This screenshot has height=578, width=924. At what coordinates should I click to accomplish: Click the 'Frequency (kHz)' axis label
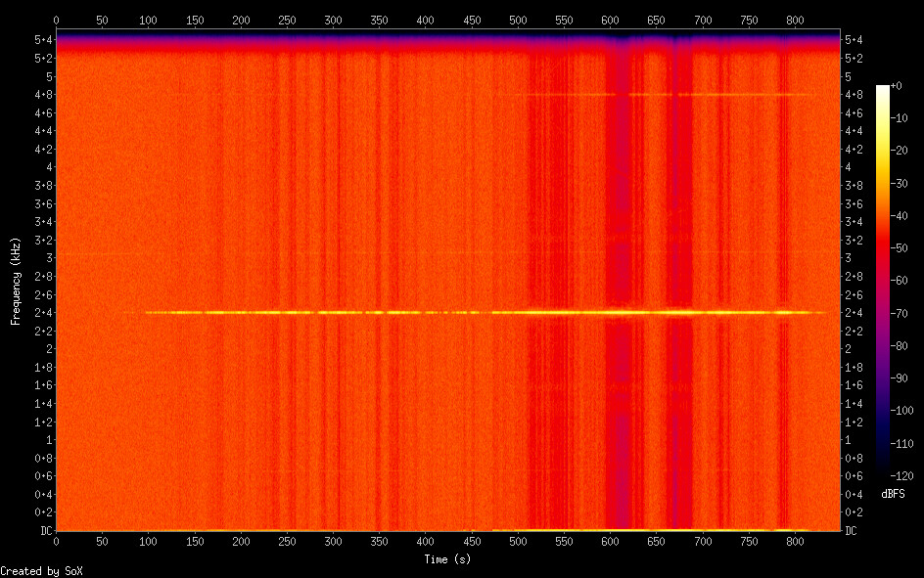click(x=16, y=281)
